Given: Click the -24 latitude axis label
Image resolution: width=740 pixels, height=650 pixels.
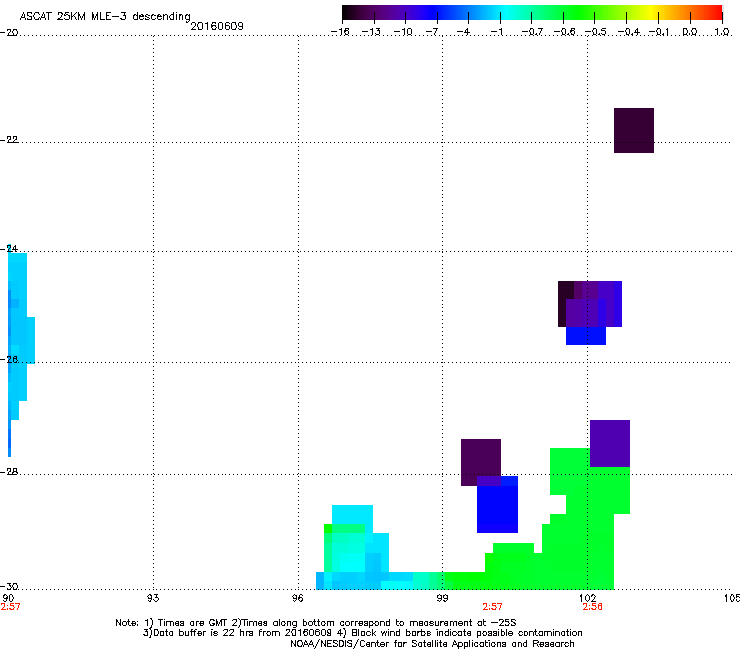Looking at the screenshot, I should click(9, 248).
